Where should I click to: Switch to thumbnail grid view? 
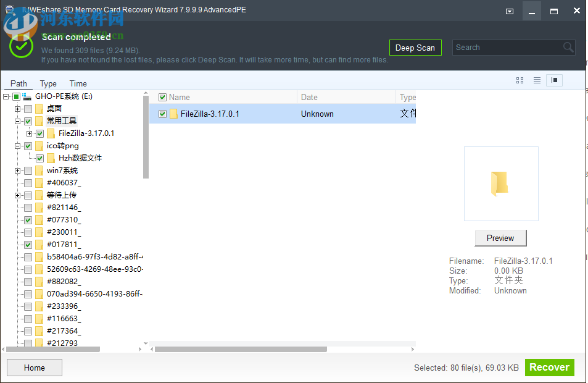[520, 80]
